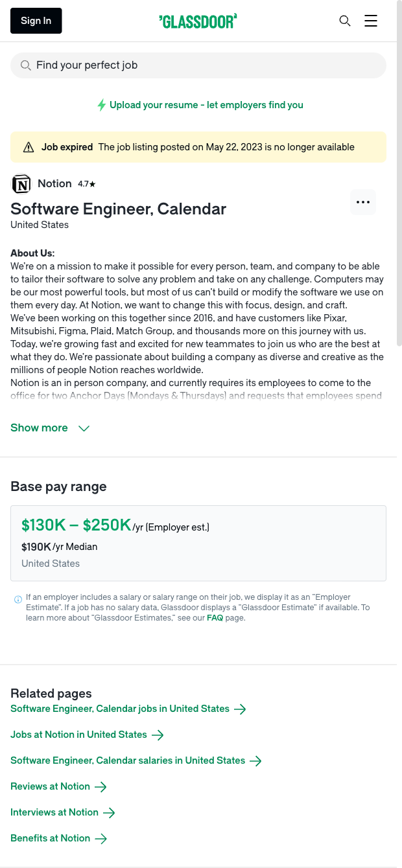Go to Interviews at Notion
The width and height of the screenshot is (402, 868).
pyautogui.click(x=54, y=812)
